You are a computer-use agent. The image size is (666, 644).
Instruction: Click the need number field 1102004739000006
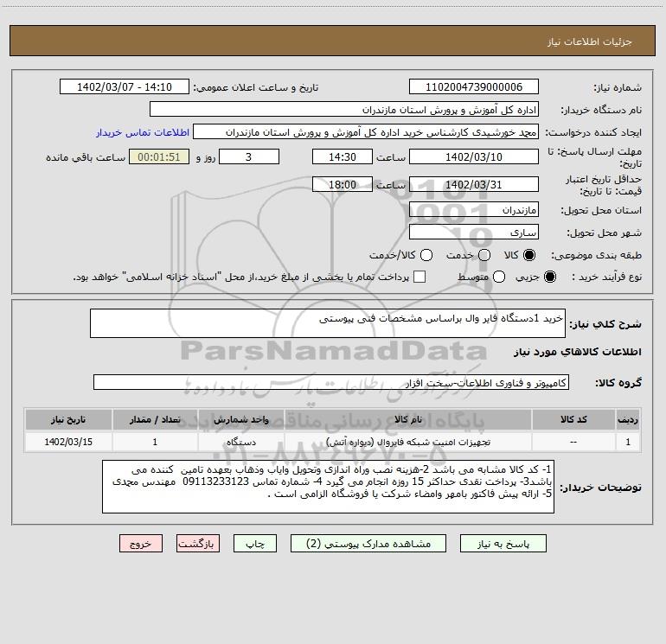474,87
